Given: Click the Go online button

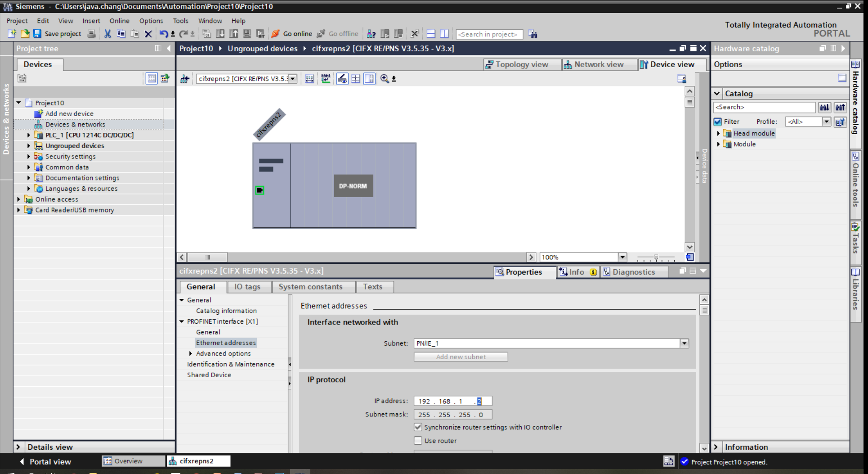Looking at the screenshot, I should coord(292,34).
